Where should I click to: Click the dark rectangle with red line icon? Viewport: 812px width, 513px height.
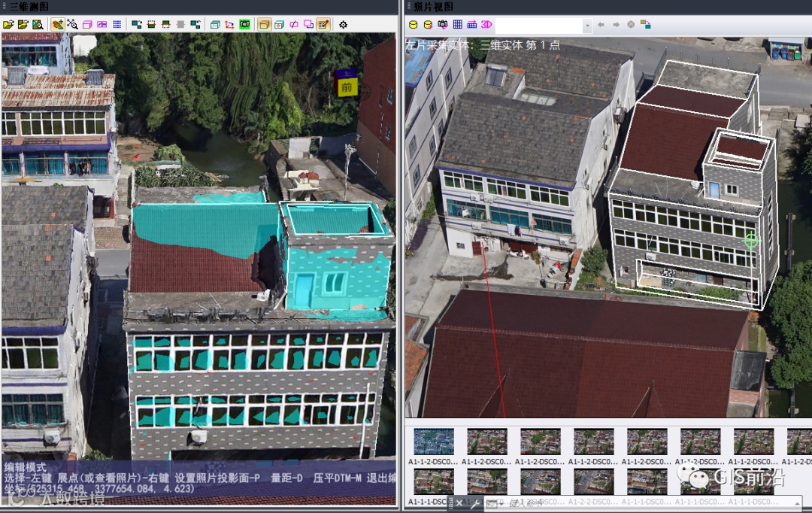[151, 24]
